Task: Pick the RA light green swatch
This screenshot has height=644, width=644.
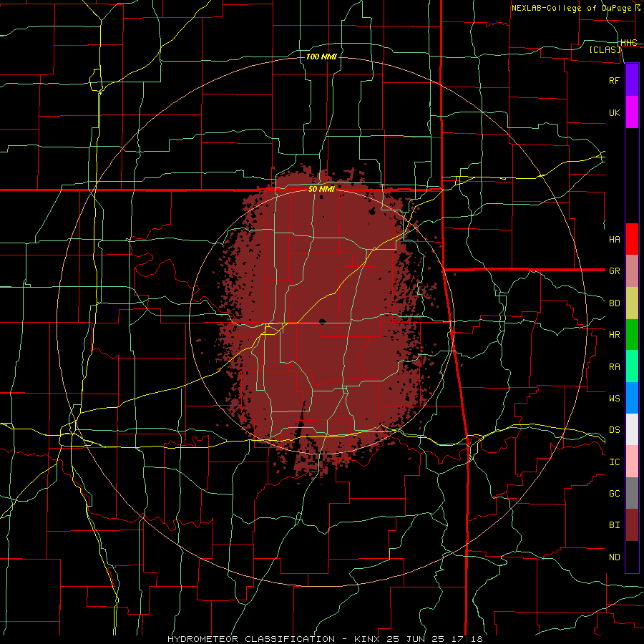Action: click(x=632, y=366)
